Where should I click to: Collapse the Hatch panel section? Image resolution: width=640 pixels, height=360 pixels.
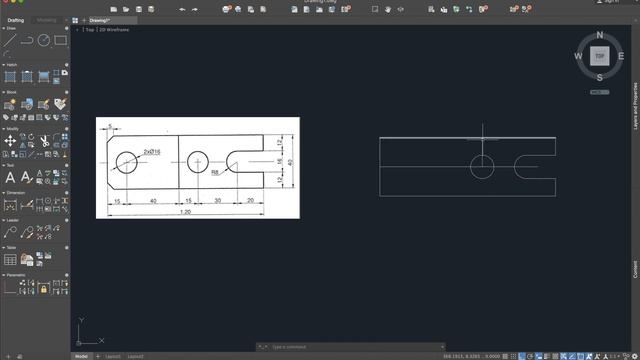[4, 64]
